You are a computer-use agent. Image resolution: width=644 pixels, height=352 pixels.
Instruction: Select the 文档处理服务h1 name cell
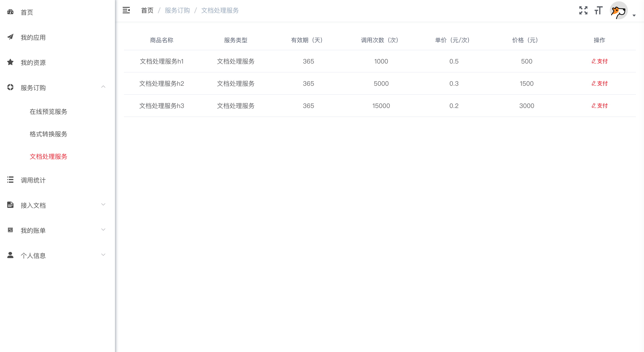click(x=161, y=61)
